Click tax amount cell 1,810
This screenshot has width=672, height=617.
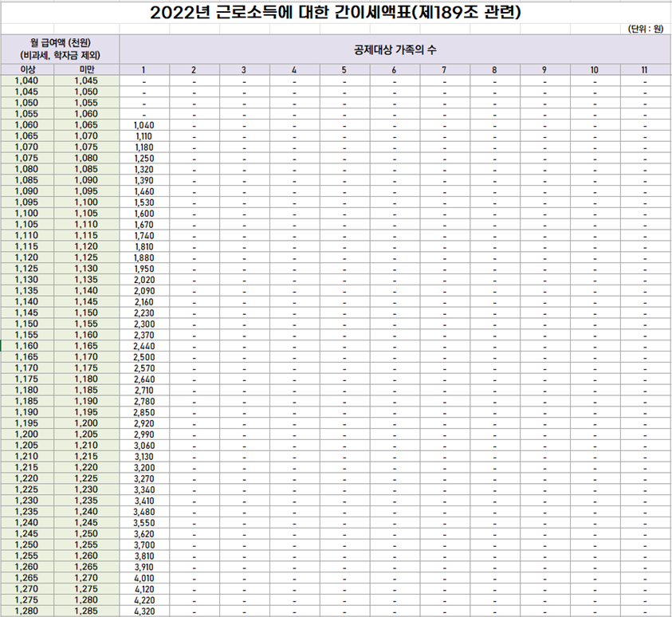(144, 247)
